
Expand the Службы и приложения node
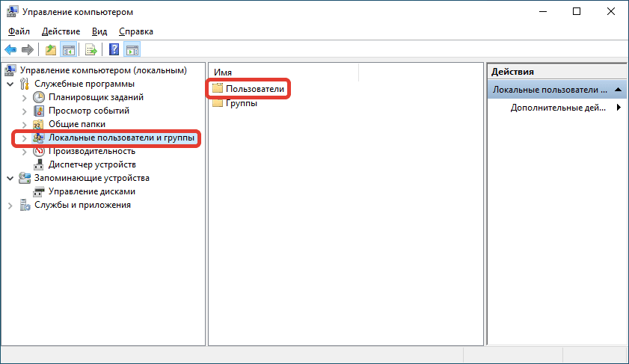pyautogui.click(x=10, y=206)
